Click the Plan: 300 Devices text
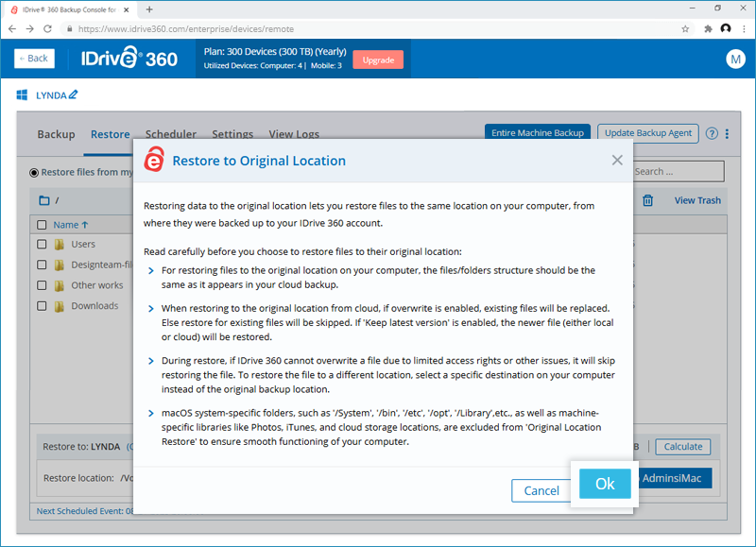 [275, 52]
